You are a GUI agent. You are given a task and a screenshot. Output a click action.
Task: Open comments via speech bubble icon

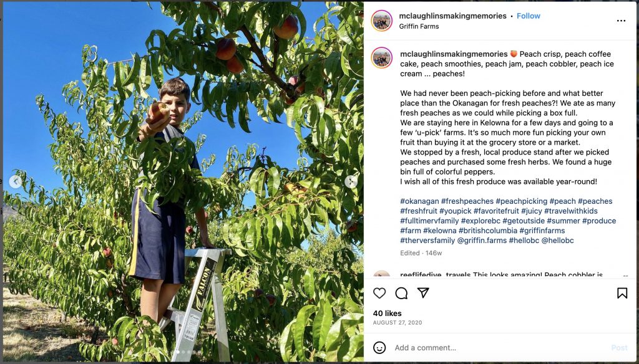[401, 293]
